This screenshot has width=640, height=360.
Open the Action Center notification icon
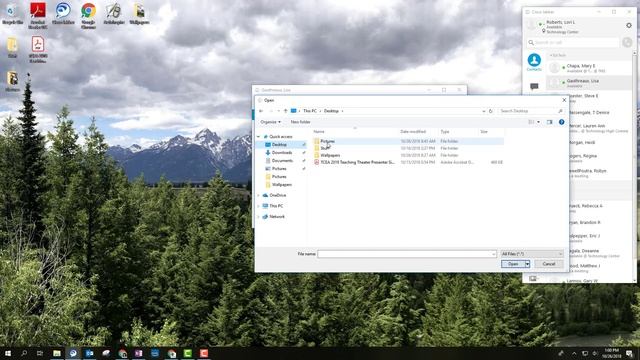[629, 353]
